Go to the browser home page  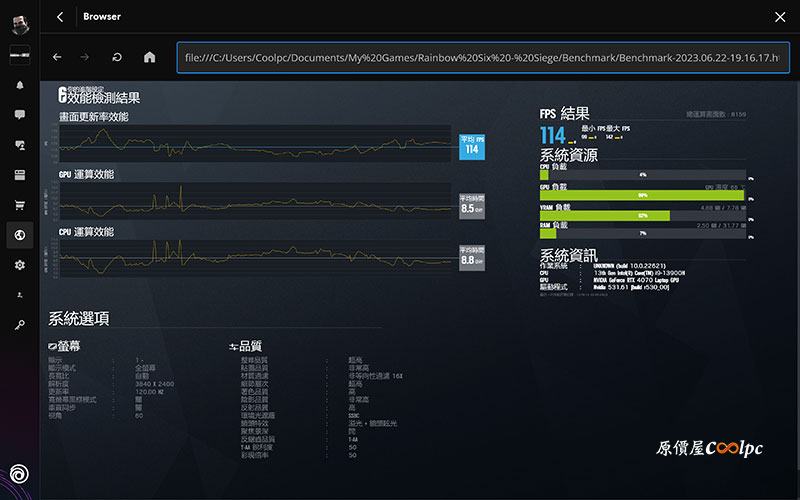click(149, 57)
